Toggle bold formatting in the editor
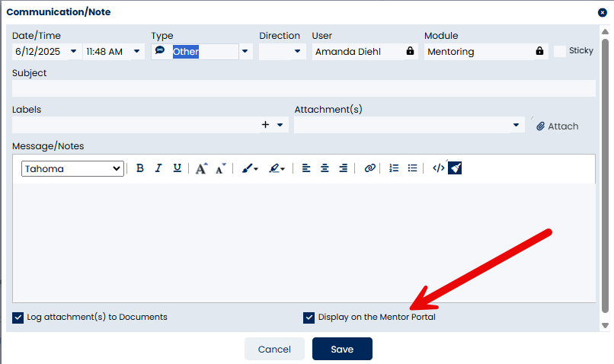 140,168
